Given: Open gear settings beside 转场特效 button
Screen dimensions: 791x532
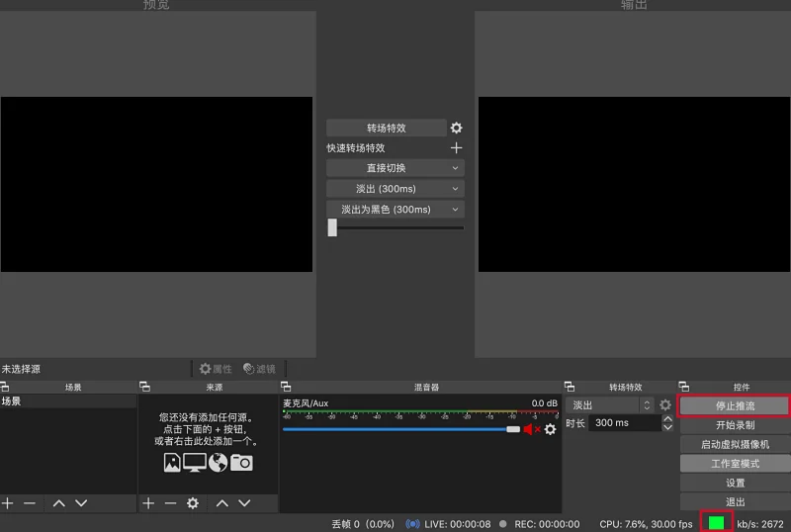Looking at the screenshot, I should click(456, 129).
